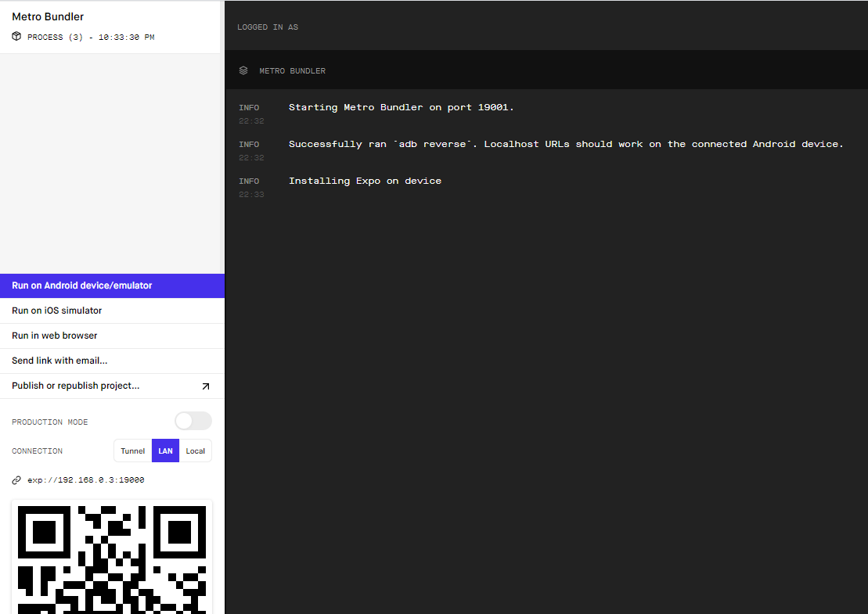Click the LOGGED IN AS label
The image size is (868, 614).
point(268,27)
